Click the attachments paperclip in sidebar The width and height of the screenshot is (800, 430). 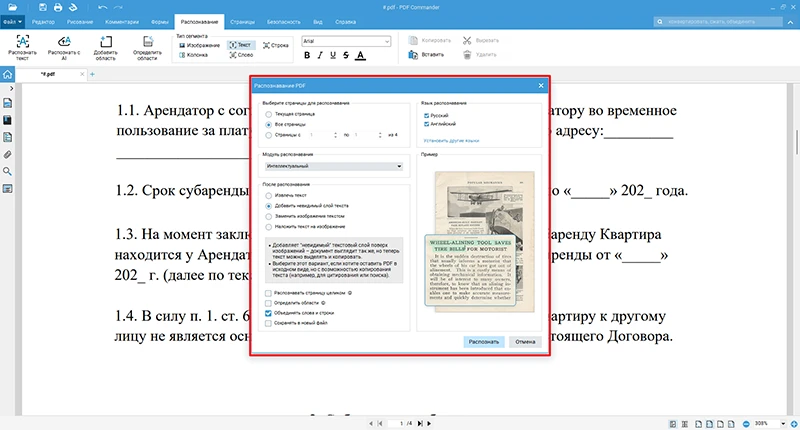7,155
